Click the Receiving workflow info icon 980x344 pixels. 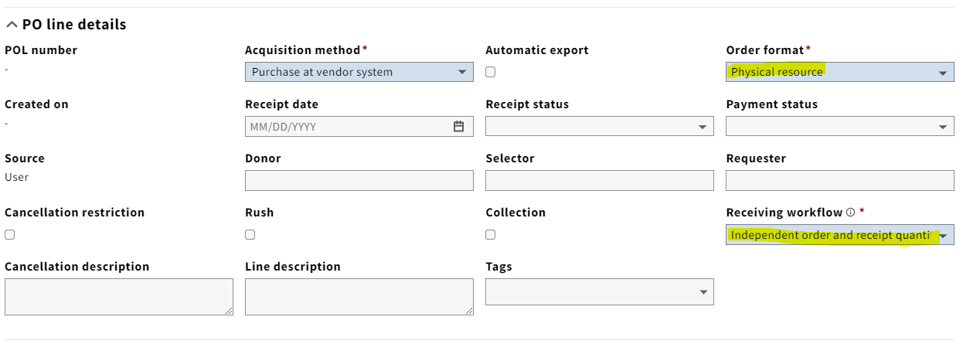pyautogui.click(x=850, y=213)
